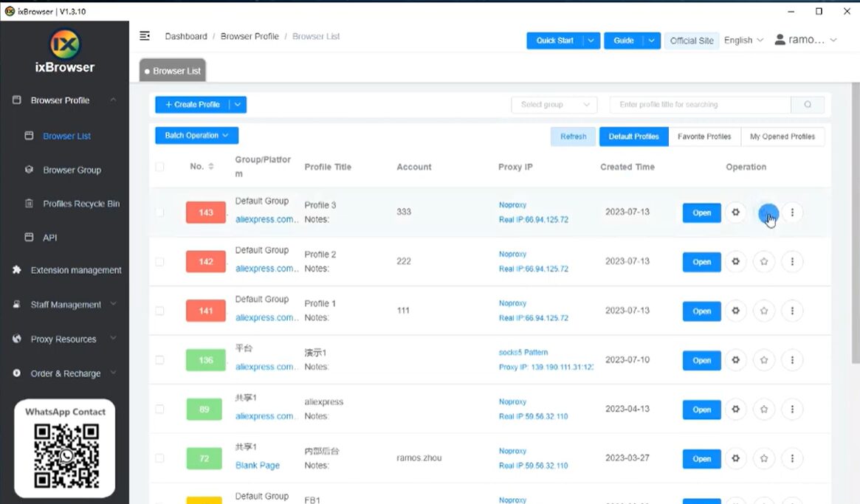Screen dimensions: 860x504
Task: Open more options for profile 89 row
Action: (x=792, y=409)
